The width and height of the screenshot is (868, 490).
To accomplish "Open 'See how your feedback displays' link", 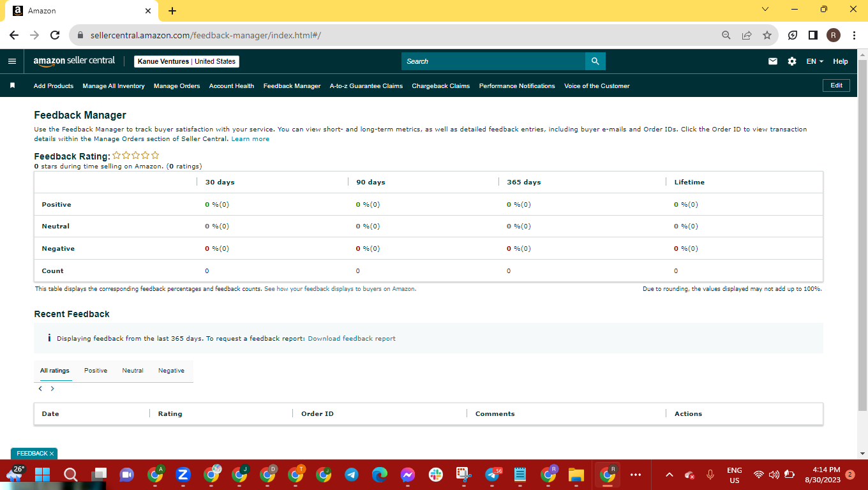I will [340, 289].
